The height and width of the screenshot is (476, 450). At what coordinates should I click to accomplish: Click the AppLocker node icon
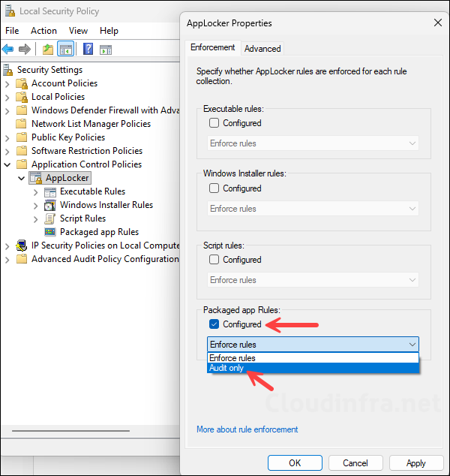(36, 178)
